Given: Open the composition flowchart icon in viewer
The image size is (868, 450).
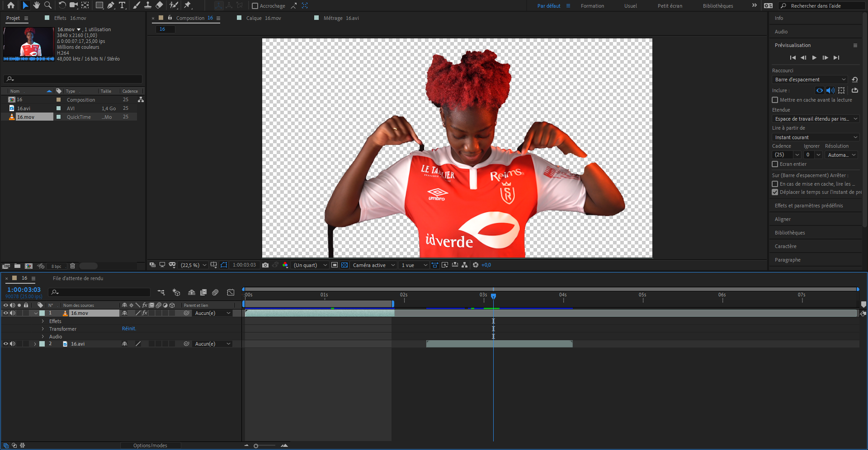Looking at the screenshot, I should click(464, 265).
